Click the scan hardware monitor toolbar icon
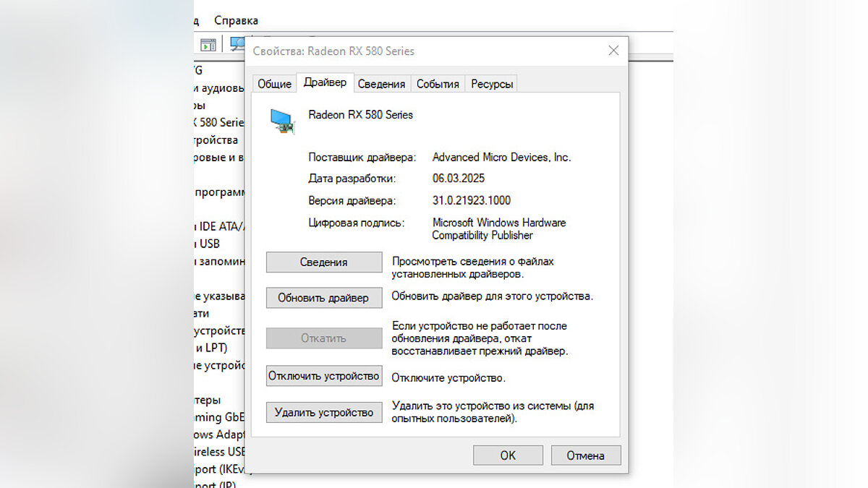 point(237,44)
